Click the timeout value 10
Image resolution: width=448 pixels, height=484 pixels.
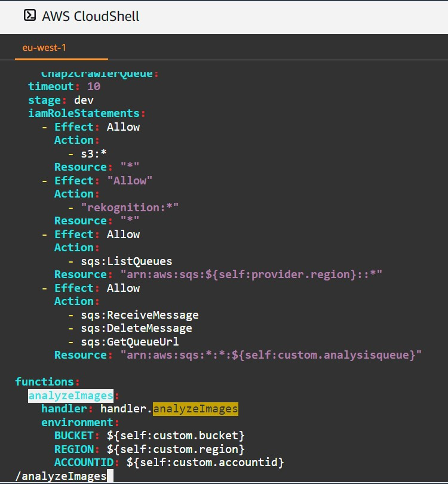click(94, 87)
